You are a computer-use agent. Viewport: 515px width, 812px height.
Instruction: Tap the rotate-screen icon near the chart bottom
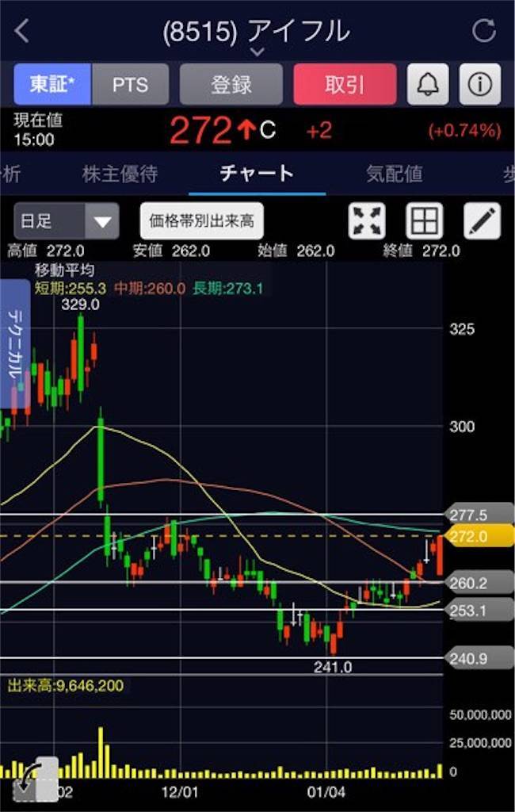35,779
